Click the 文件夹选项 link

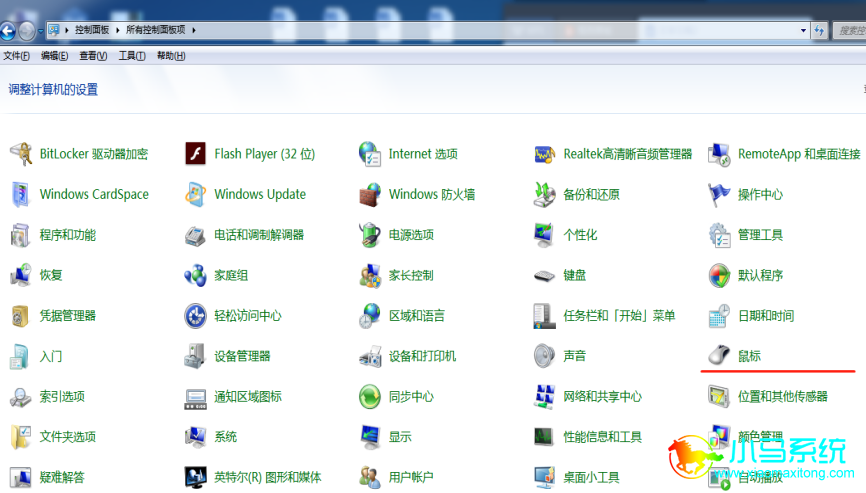[x=67, y=437]
